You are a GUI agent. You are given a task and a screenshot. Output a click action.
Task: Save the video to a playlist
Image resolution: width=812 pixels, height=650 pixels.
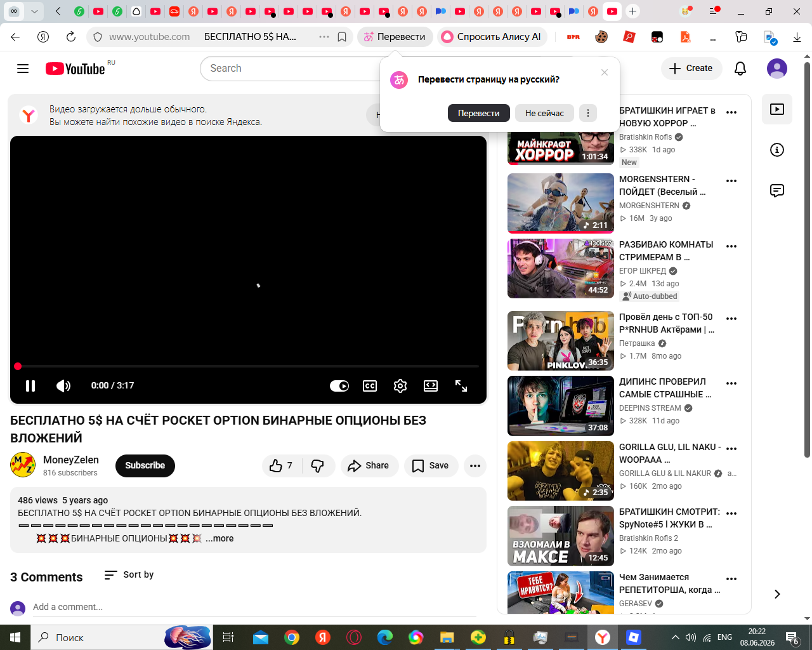[x=431, y=466]
